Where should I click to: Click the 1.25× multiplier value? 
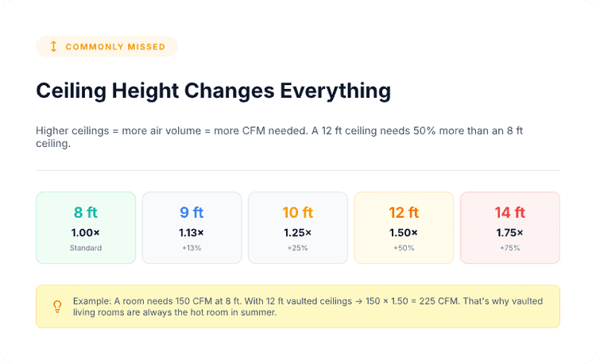tap(298, 233)
